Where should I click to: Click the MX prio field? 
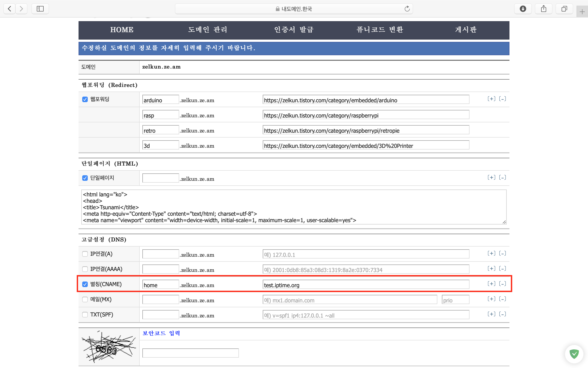point(455,300)
